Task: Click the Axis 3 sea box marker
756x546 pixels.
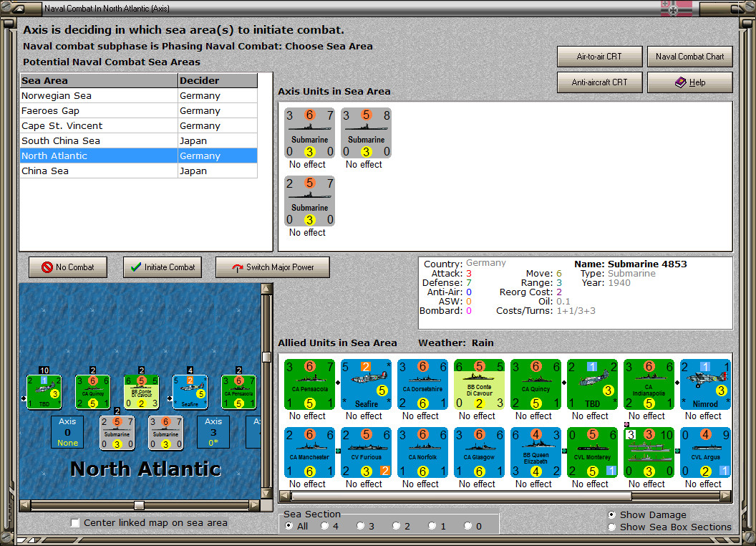Action: point(213,432)
